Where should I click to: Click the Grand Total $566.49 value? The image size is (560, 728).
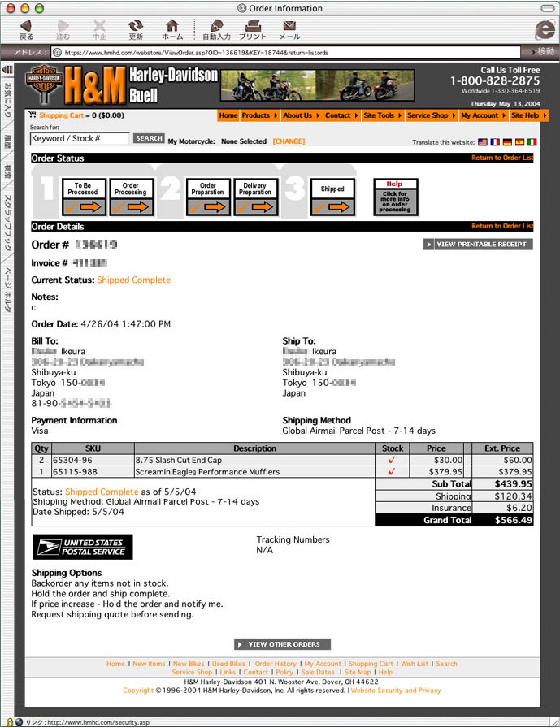[513, 520]
